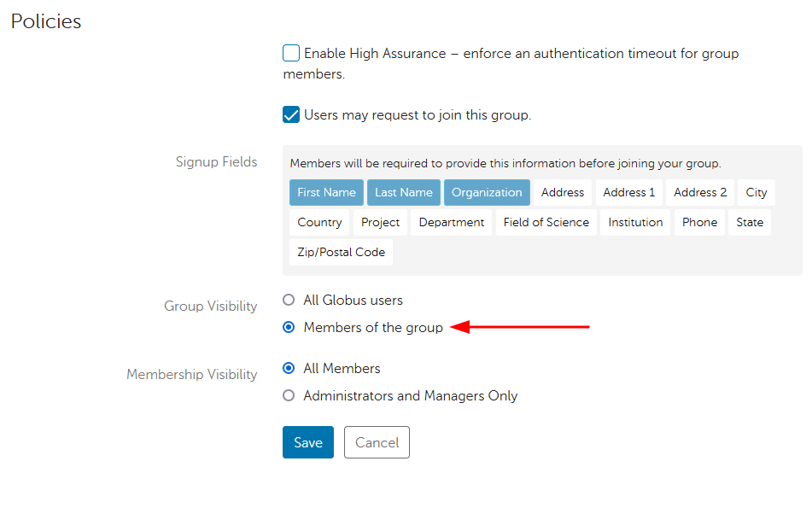This screenshot has width=812, height=508.
Task: Enable the Address 1 field tag
Action: point(629,193)
